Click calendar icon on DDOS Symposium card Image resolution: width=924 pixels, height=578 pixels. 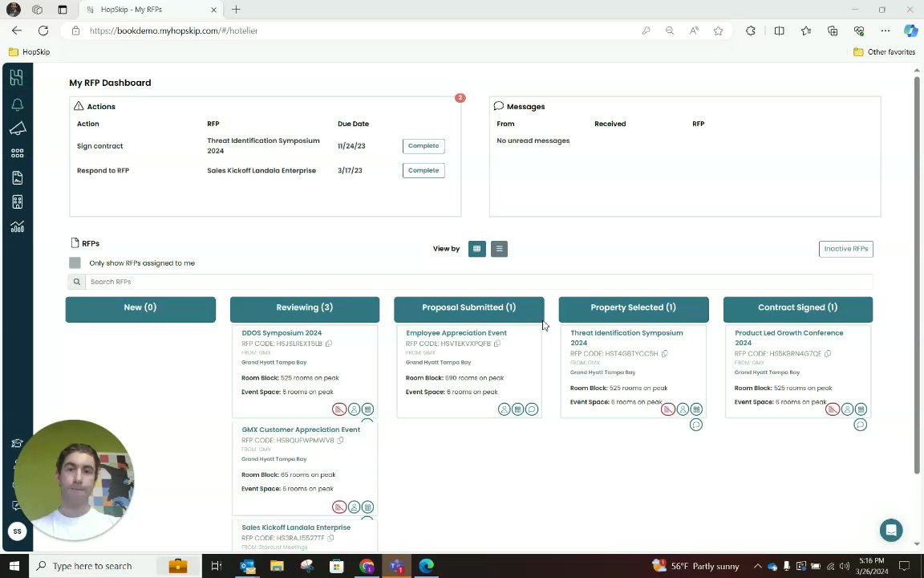click(367, 409)
